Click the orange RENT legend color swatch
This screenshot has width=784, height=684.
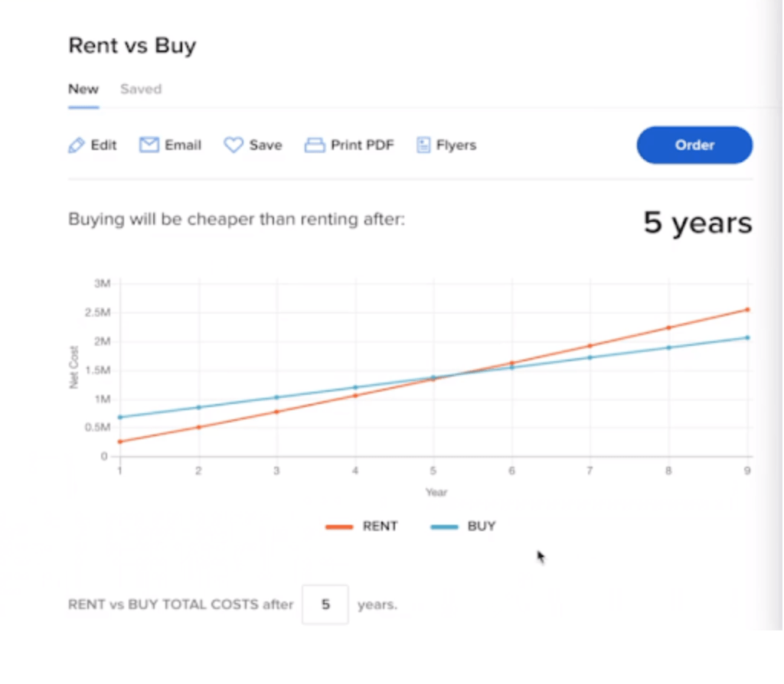point(339,526)
